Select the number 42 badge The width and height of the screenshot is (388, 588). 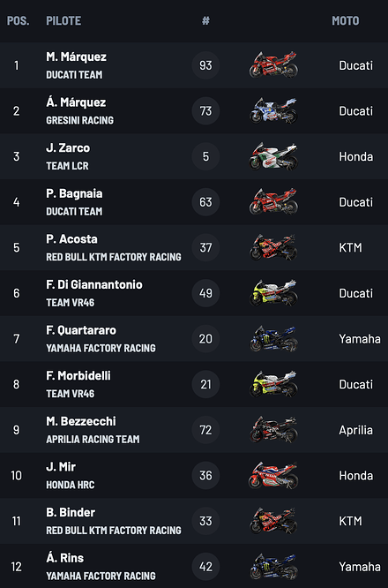[205, 567]
